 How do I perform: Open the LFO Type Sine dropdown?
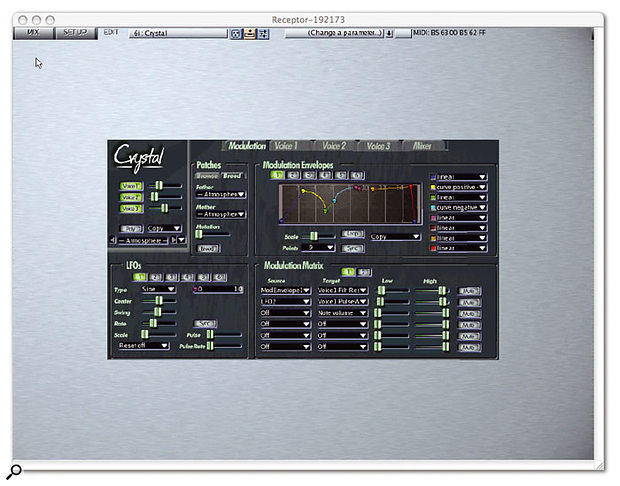click(x=158, y=289)
